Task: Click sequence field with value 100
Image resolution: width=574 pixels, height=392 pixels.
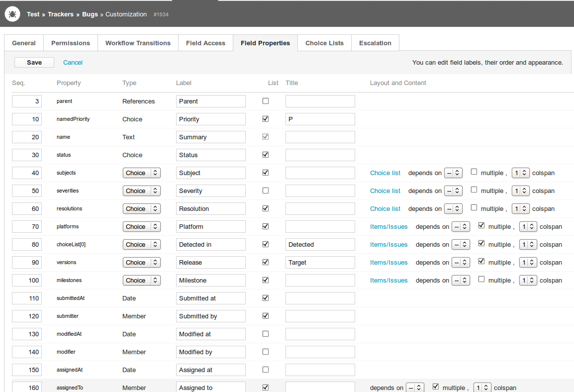Action: tap(27, 281)
